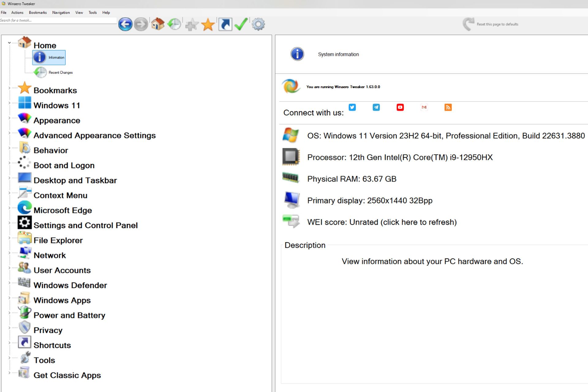Click the Twitter icon under Connect with us
The width and height of the screenshot is (588, 392).
coord(352,107)
